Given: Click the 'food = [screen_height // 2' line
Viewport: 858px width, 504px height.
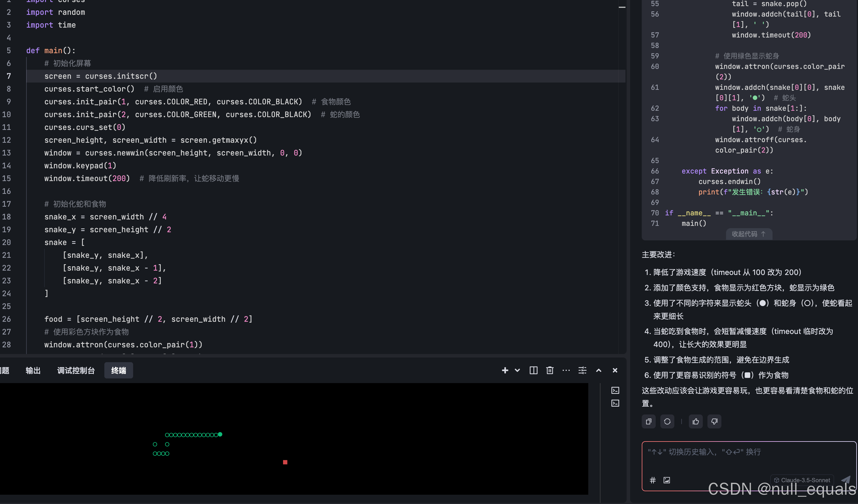Looking at the screenshot, I should pyautogui.click(x=149, y=319).
